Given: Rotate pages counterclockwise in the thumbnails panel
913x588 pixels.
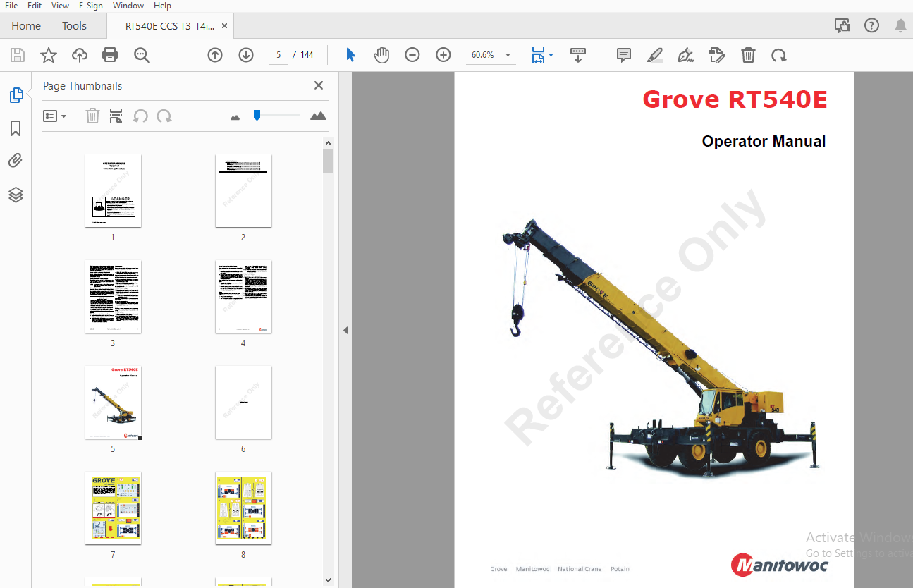Looking at the screenshot, I should (x=140, y=116).
